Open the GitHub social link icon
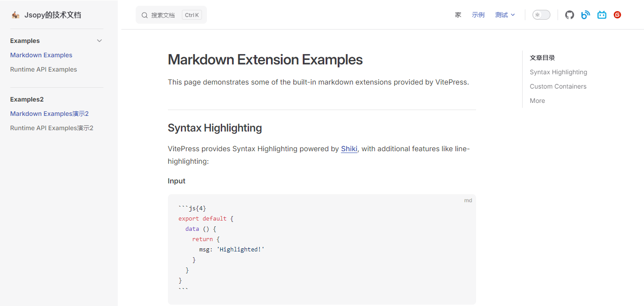Screen dimensions: 644x306 click(x=569, y=15)
